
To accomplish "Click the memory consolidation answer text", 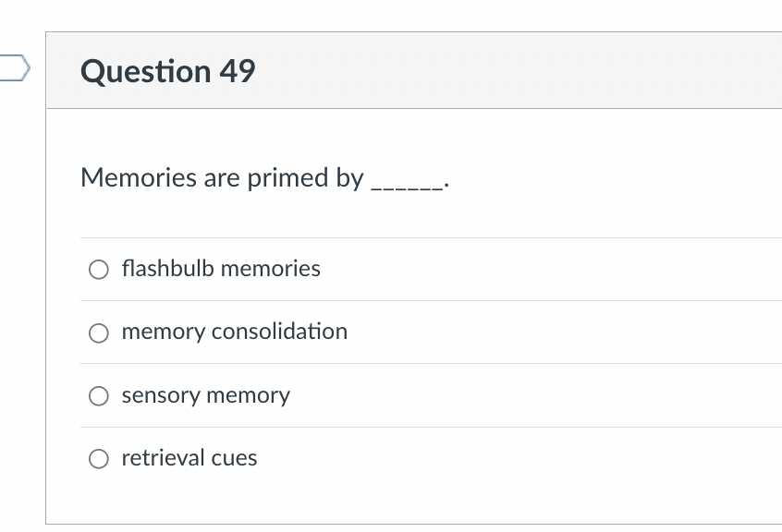I will [x=234, y=332].
